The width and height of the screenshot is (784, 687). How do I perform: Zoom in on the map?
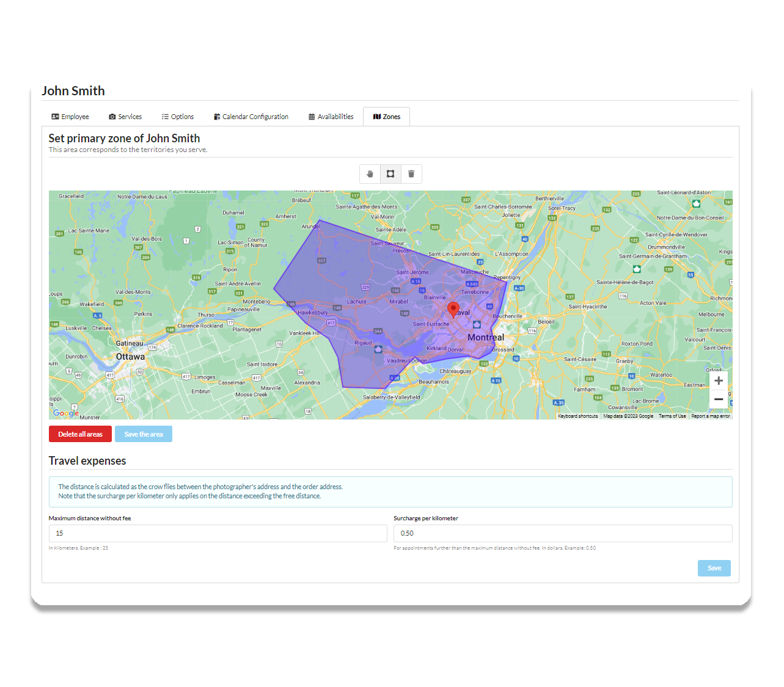click(x=719, y=380)
